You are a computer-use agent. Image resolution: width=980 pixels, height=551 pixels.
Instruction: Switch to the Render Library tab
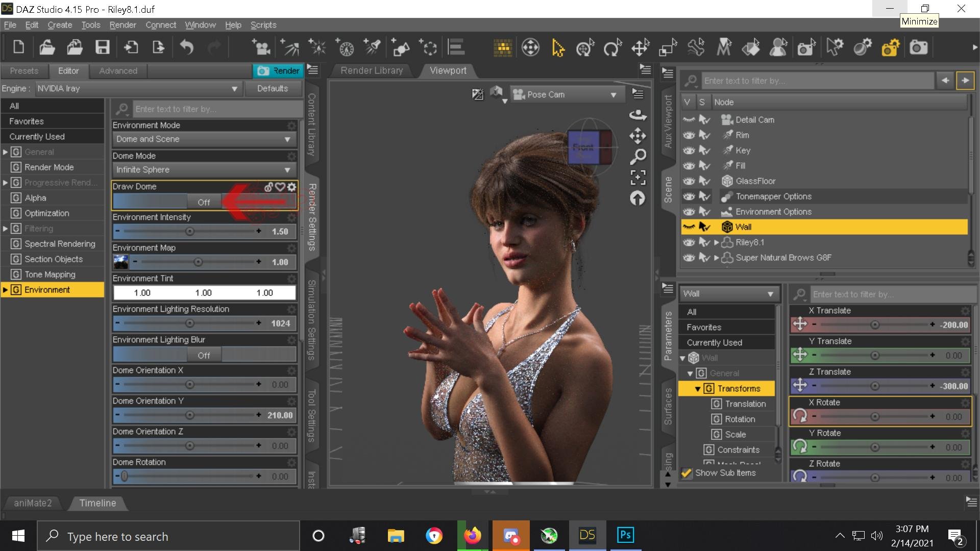click(x=372, y=71)
